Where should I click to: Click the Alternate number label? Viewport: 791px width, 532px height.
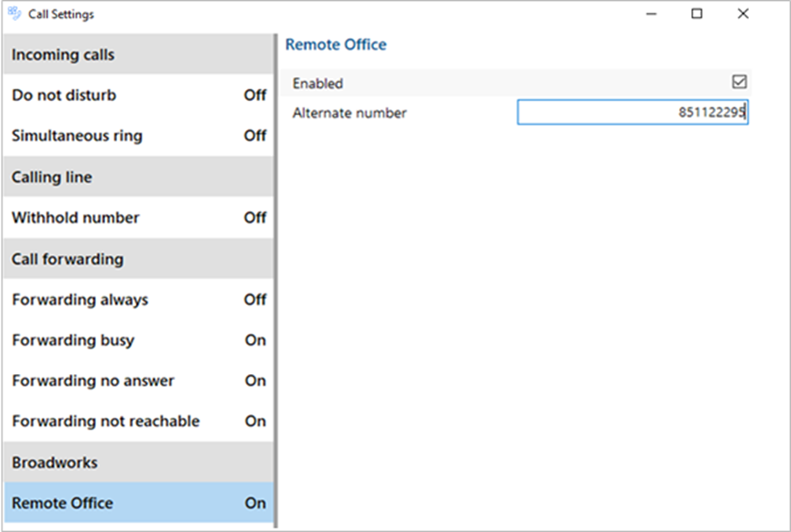(349, 113)
